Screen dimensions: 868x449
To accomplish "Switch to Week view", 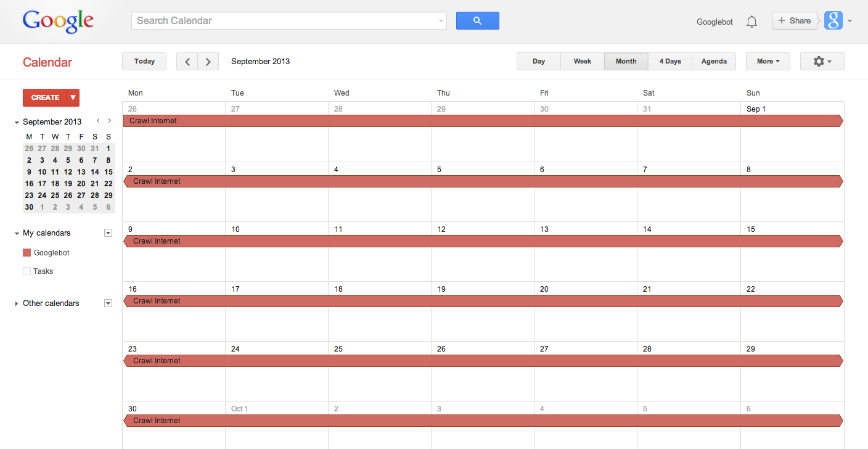I will tap(583, 61).
